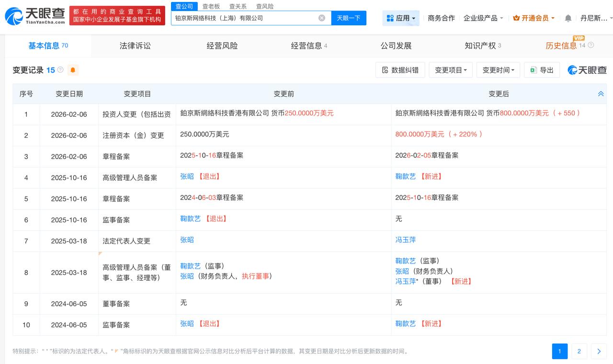Click the 变更后 column header
Image resolution: width=613 pixels, height=364 pixels.
499,94
